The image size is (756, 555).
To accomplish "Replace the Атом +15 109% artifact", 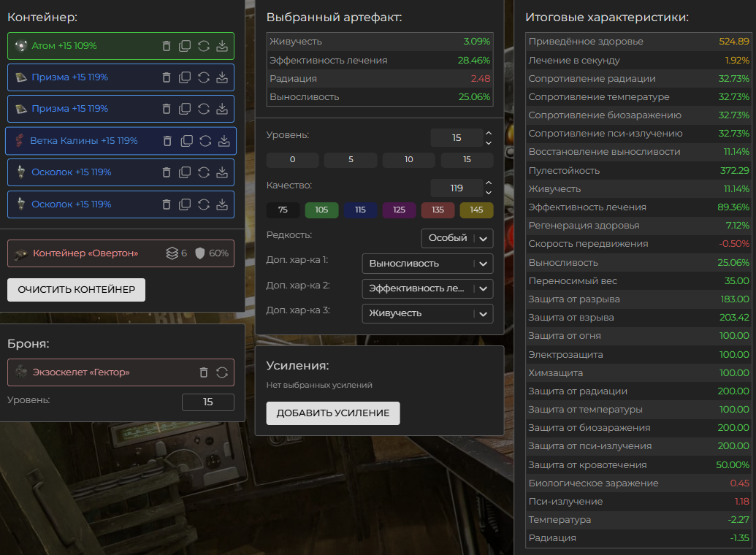I will pyautogui.click(x=204, y=46).
